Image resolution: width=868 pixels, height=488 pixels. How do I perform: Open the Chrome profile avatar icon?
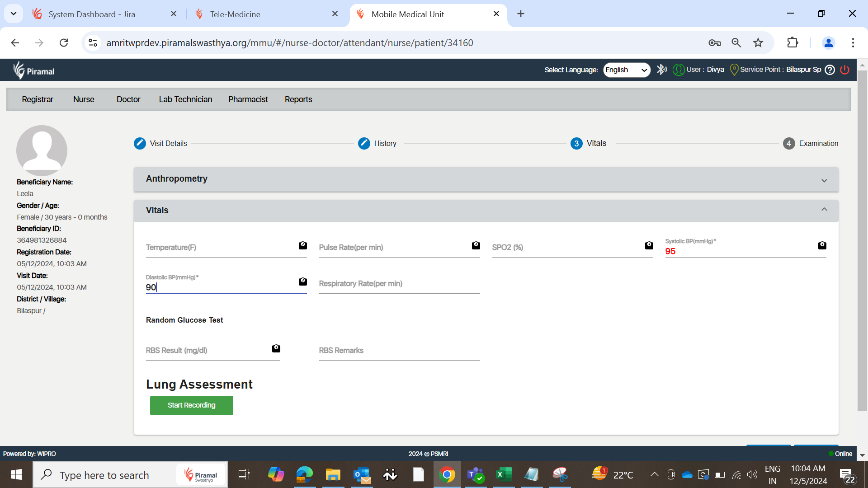[829, 42]
